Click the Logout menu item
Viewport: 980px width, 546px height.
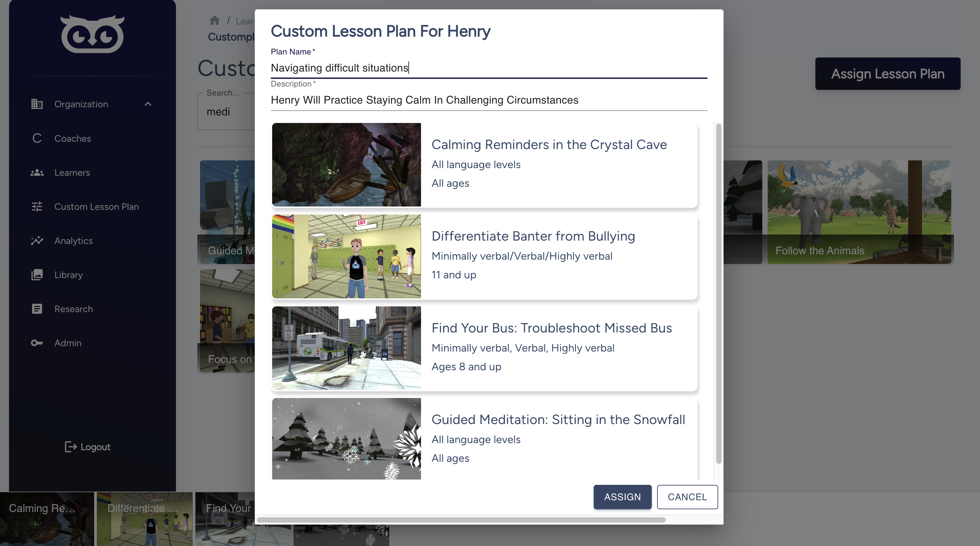(x=88, y=446)
